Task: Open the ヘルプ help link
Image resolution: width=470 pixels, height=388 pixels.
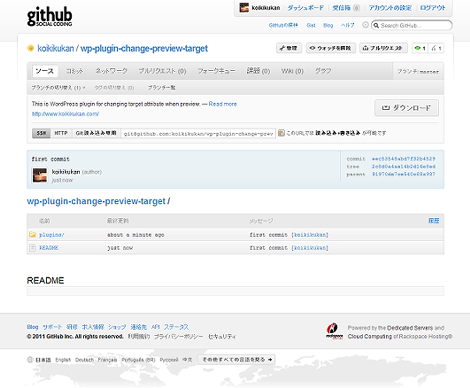Action: click(x=347, y=25)
